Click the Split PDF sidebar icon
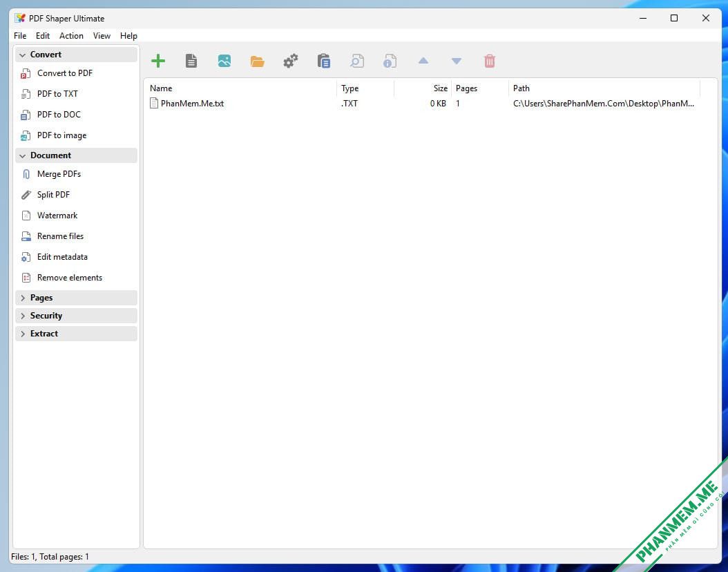Screen dimensions: 728x572 coord(26,195)
